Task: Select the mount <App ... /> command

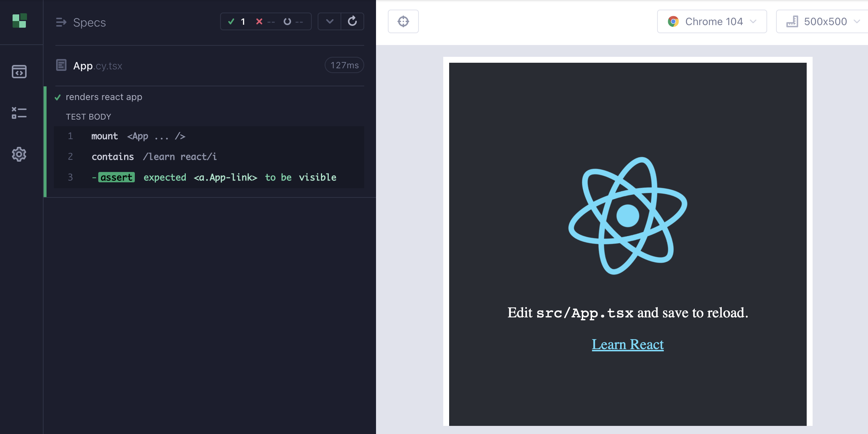Action: [209, 136]
